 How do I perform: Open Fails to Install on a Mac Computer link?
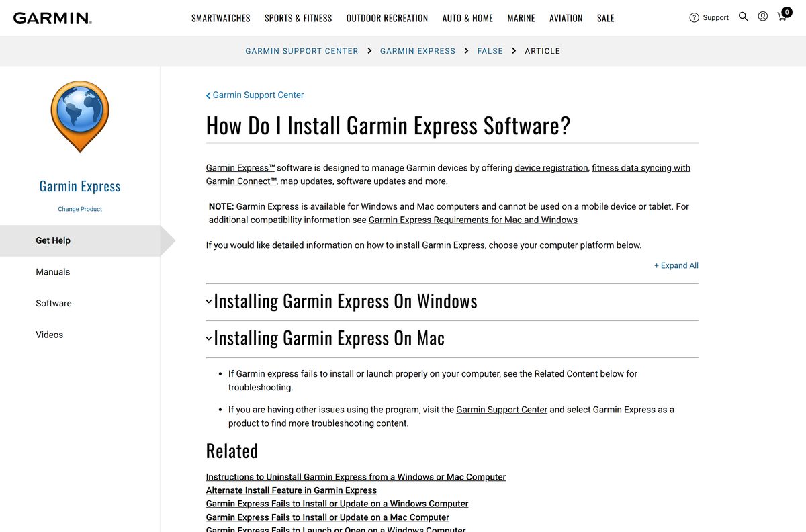point(328,517)
